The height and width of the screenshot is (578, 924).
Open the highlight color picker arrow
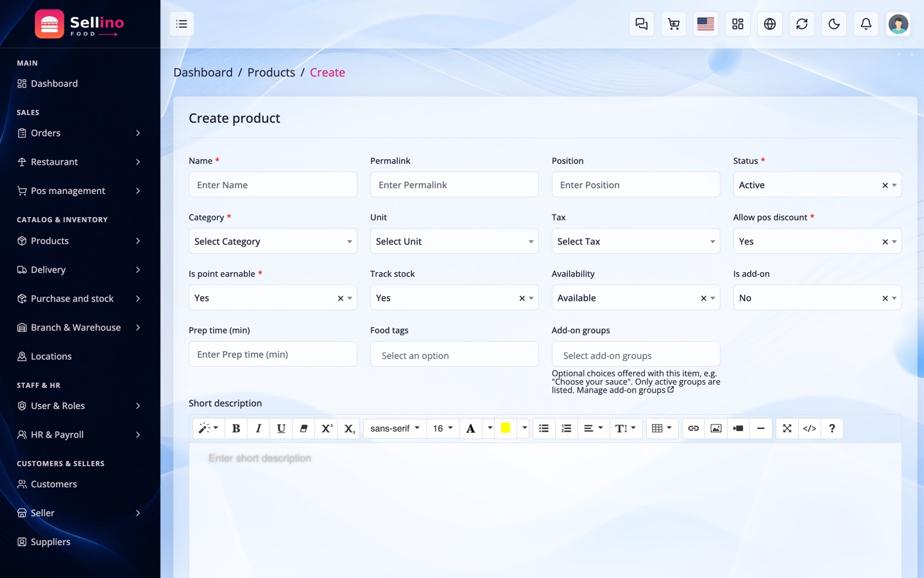point(524,428)
